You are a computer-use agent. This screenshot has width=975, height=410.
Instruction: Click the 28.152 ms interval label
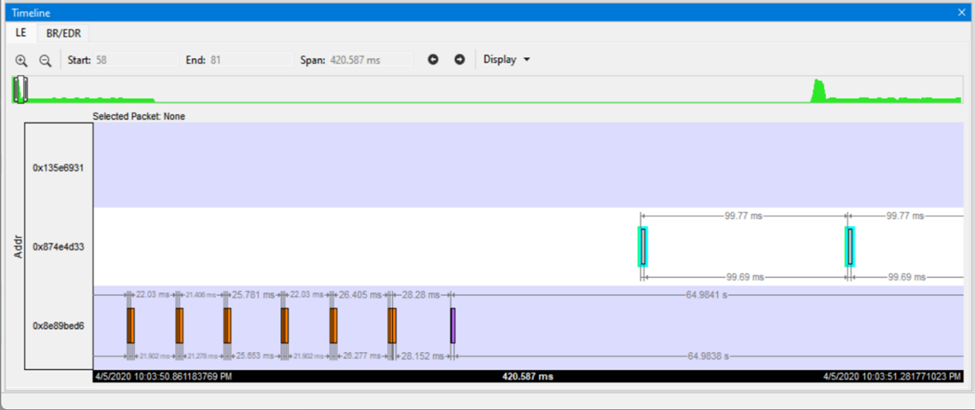click(422, 356)
